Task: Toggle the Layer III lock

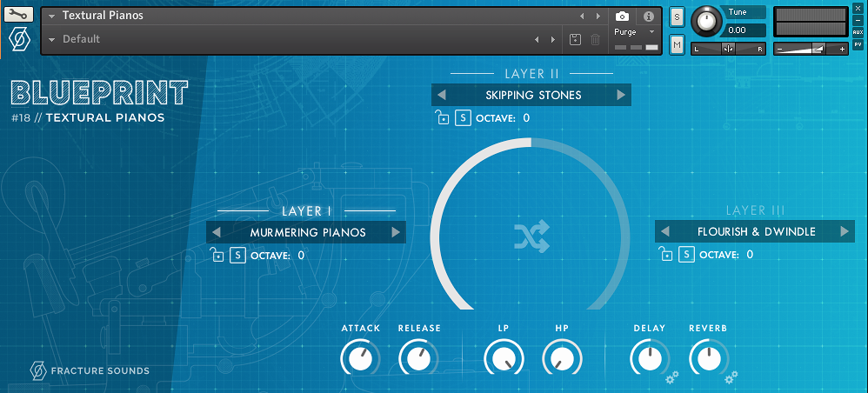Action: [665, 254]
